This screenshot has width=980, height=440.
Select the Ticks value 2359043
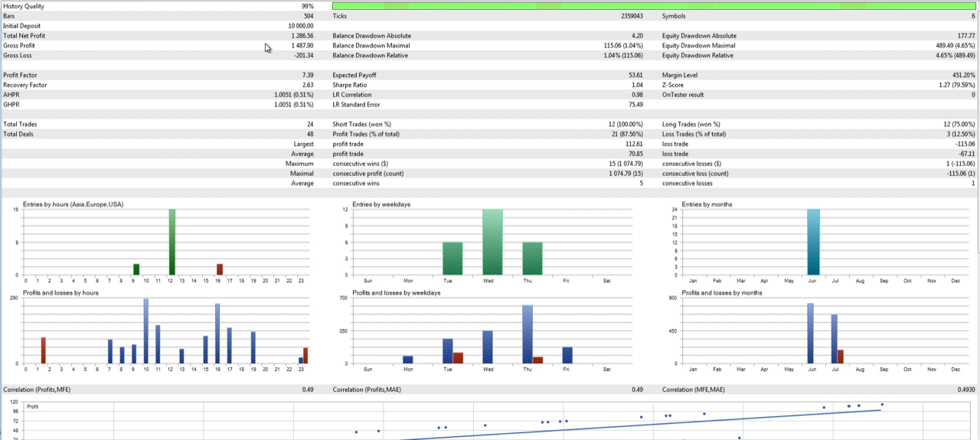(x=632, y=16)
